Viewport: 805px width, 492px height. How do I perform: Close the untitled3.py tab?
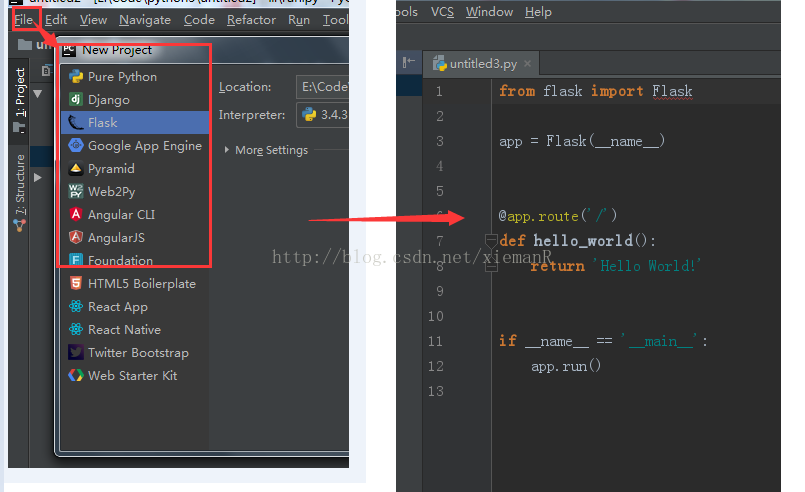click(527, 64)
